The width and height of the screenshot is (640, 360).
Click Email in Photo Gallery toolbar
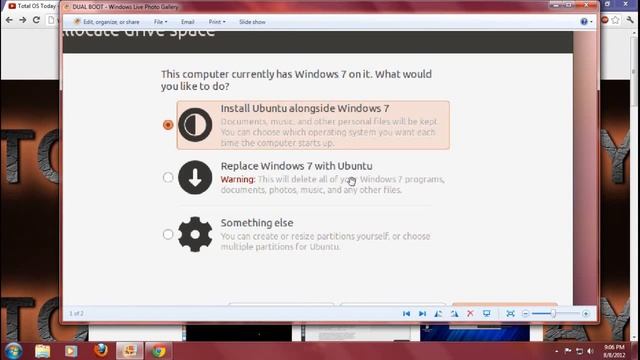coord(188,22)
